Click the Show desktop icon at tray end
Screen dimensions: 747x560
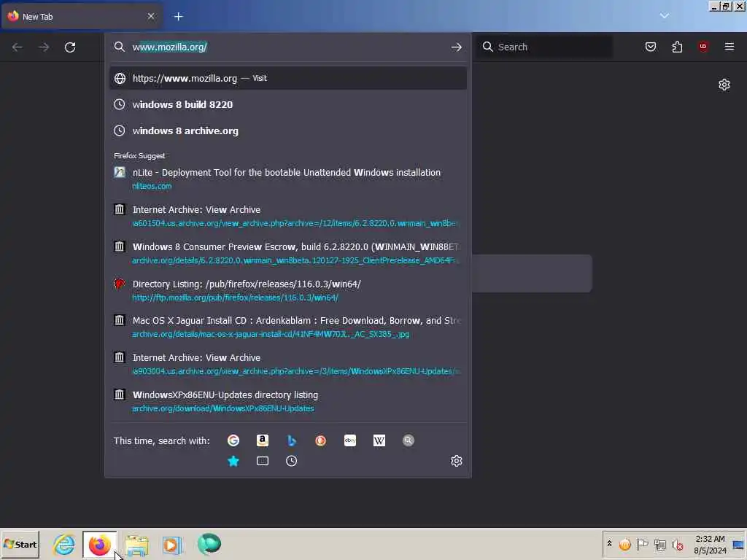pos(739,544)
